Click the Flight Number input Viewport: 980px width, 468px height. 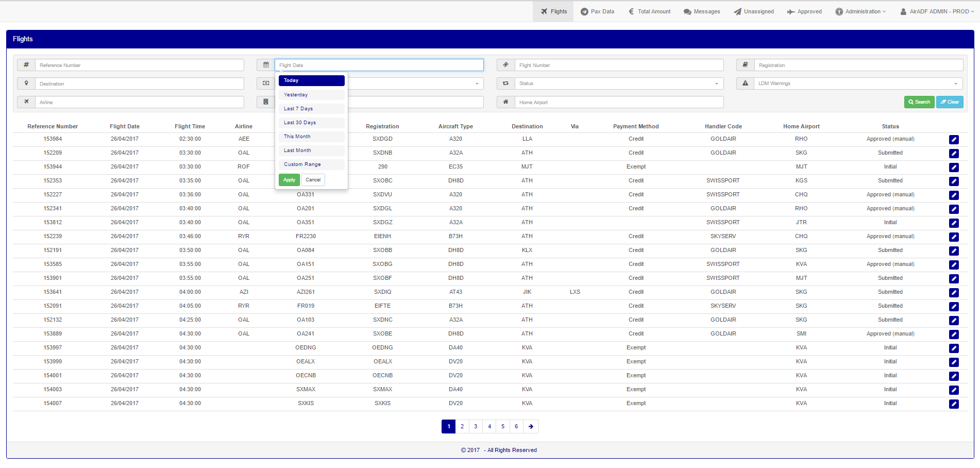pos(619,65)
